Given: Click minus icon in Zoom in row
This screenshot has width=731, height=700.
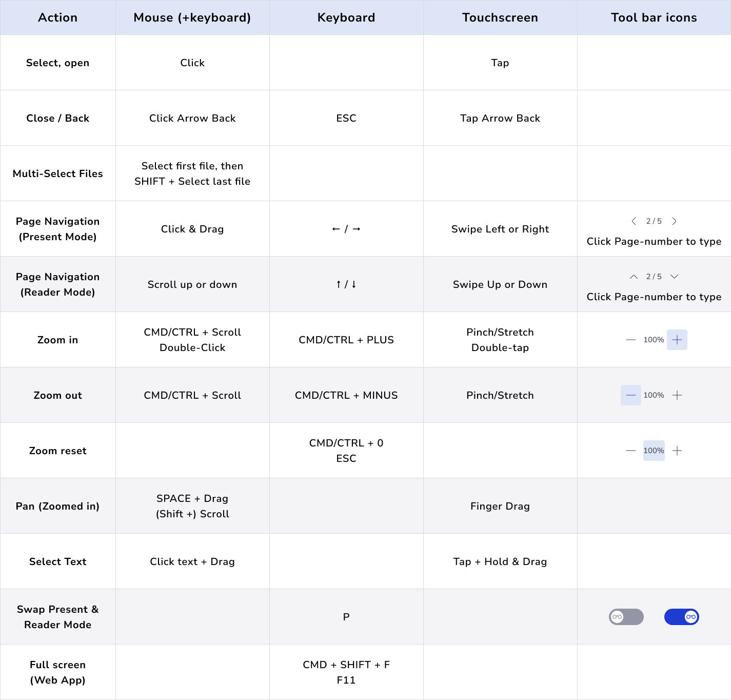Looking at the screenshot, I should (631, 340).
